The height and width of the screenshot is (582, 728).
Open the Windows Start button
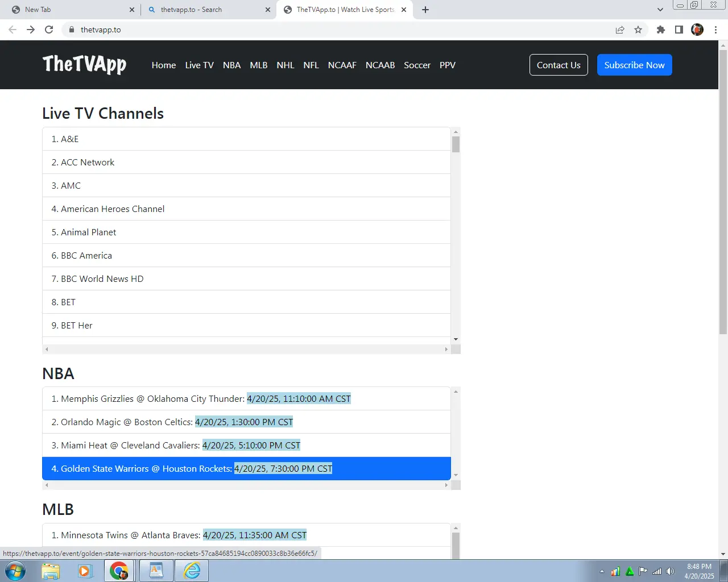point(15,571)
